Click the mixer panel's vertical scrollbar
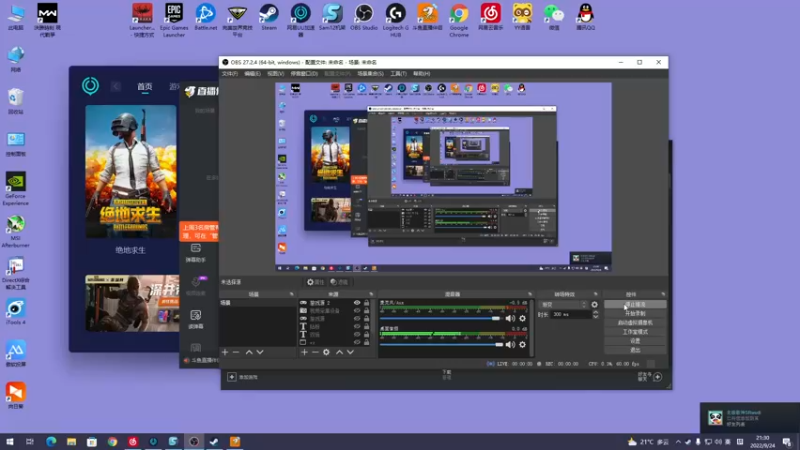Viewport: 800px width, 450px height. 531,328
